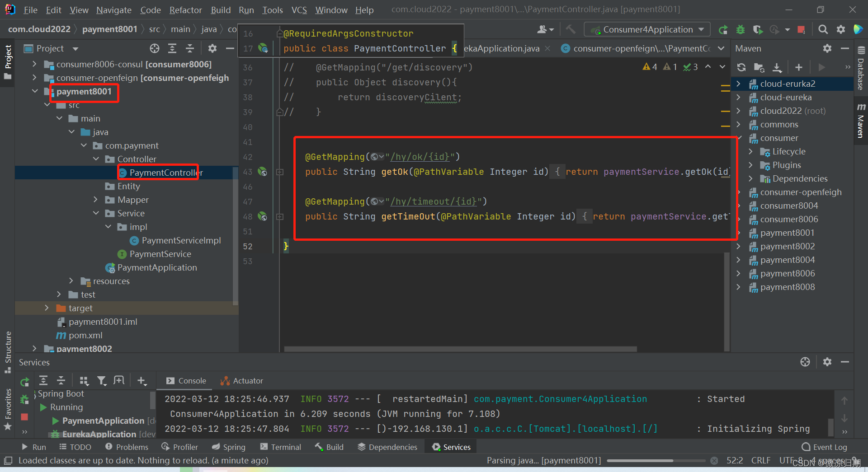The height and width of the screenshot is (472, 868).
Task: Reload All Maven Projects icon
Action: tap(741, 67)
